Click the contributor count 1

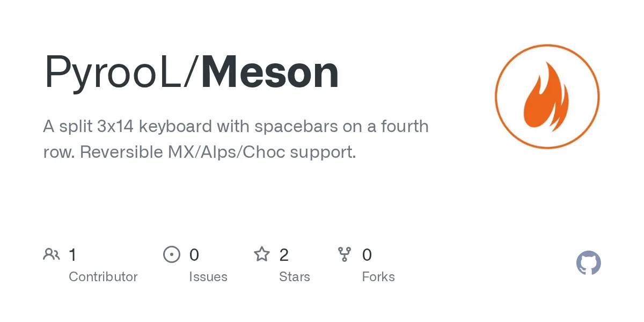72,255
